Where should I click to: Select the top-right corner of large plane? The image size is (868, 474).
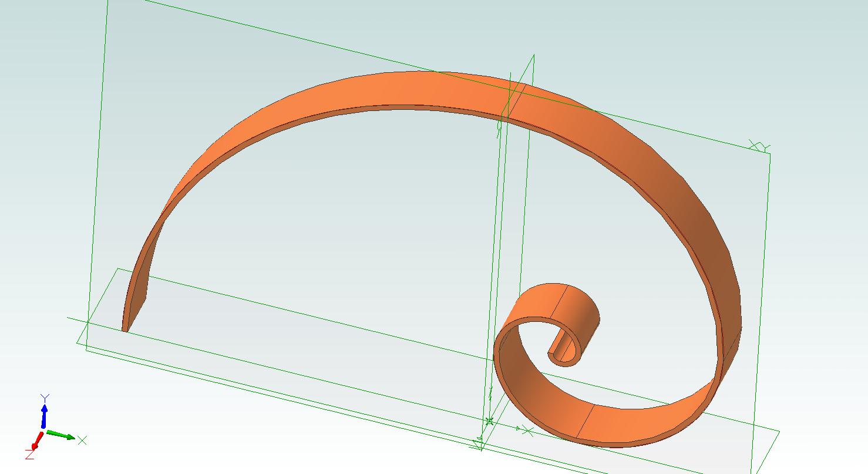(x=769, y=153)
